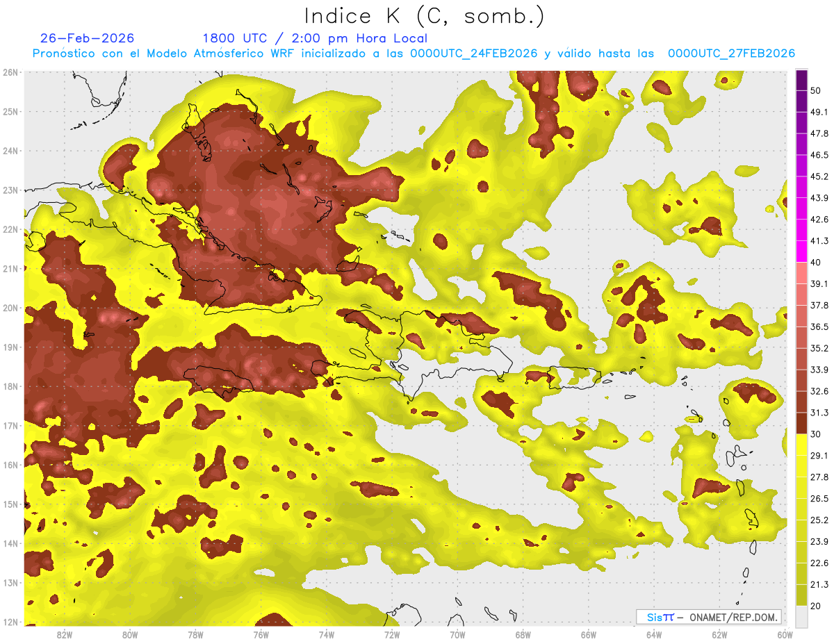Pick the 74W longitude label

(x=326, y=635)
